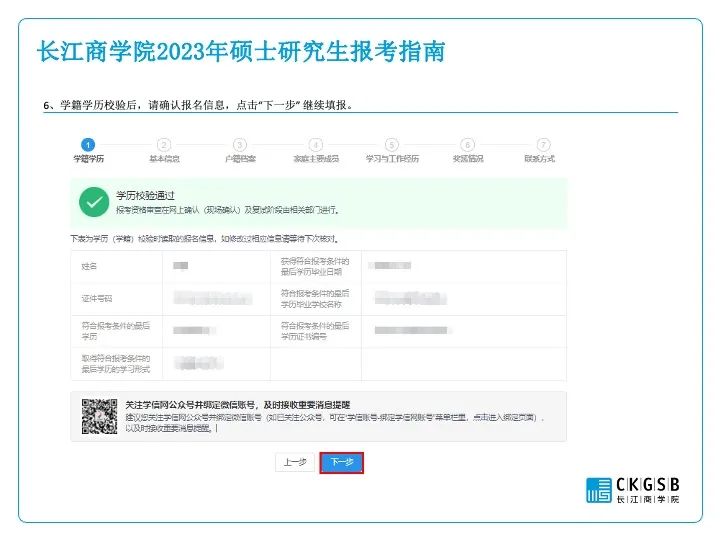Select step 1 学籍学历 circle

click(88, 145)
